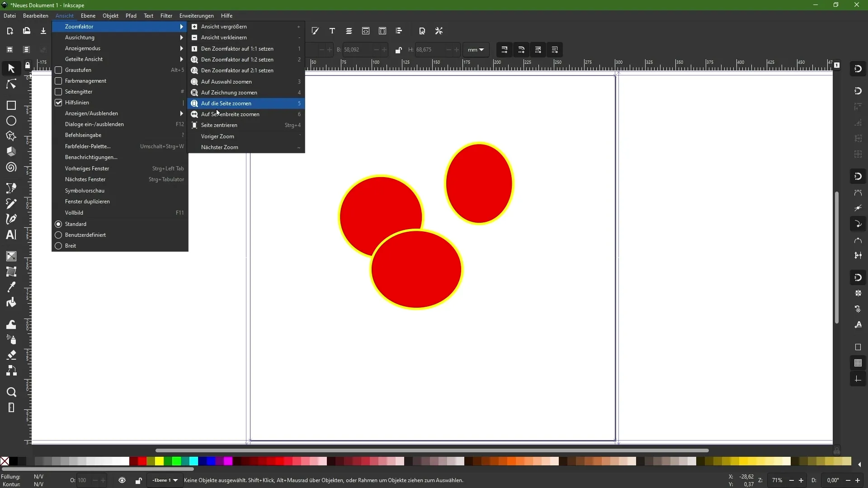Select the Zoom magnifier tool
The image size is (868, 488).
[x=11, y=392]
